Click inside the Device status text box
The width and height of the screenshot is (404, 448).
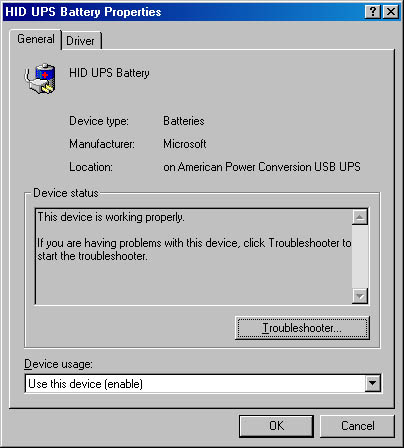(x=194, y=256)
